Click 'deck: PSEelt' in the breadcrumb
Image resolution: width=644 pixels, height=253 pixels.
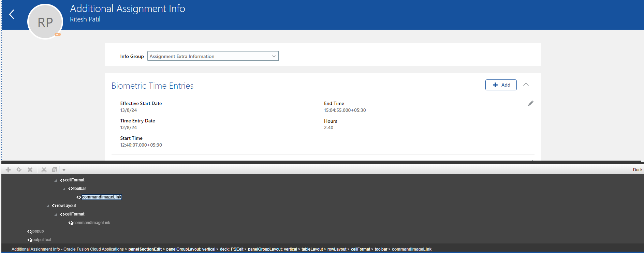[x=232, y=249]
